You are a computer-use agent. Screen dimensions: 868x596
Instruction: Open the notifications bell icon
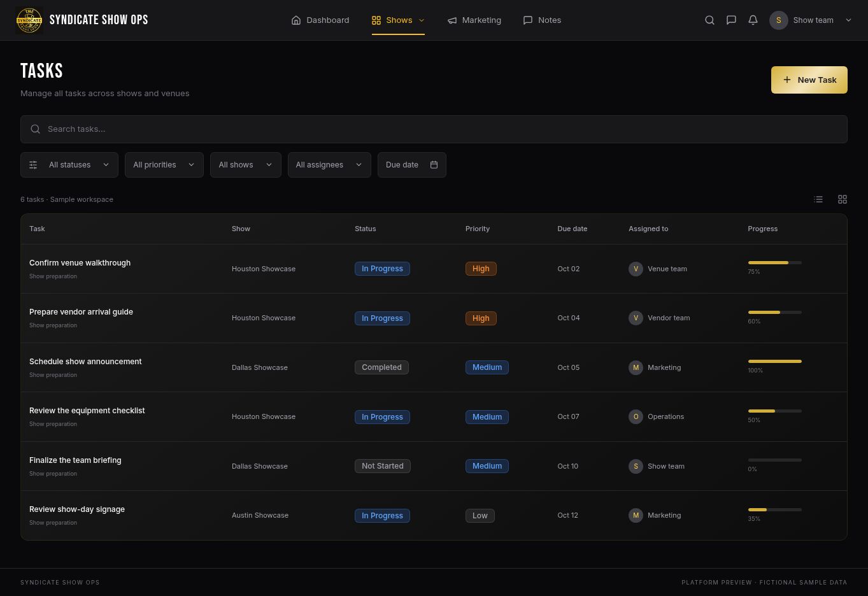[753, 20]
